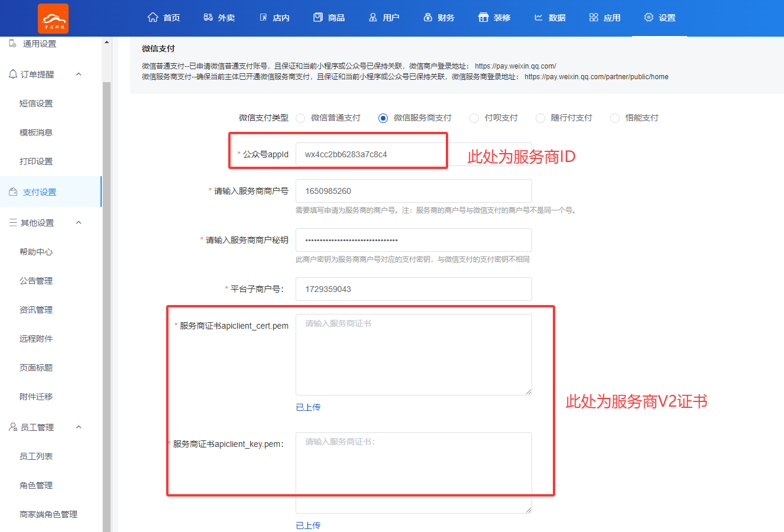Click the 商品 products icon
Image resolution: width=784 pixels, height=532 pixels.
tap(318, 17)
